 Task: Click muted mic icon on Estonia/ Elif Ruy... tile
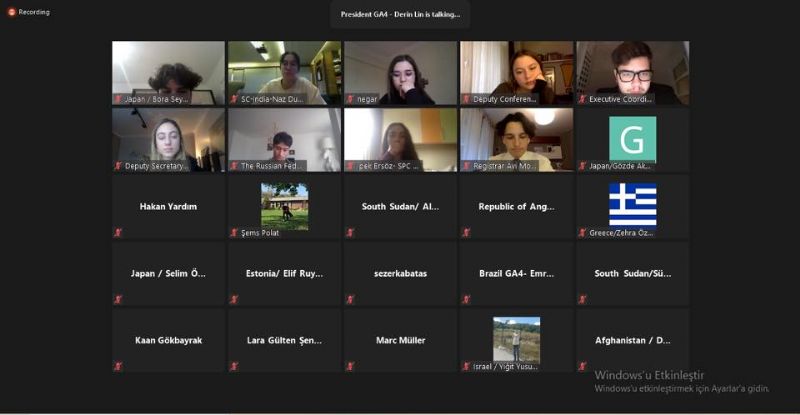[x=234, y=300]
